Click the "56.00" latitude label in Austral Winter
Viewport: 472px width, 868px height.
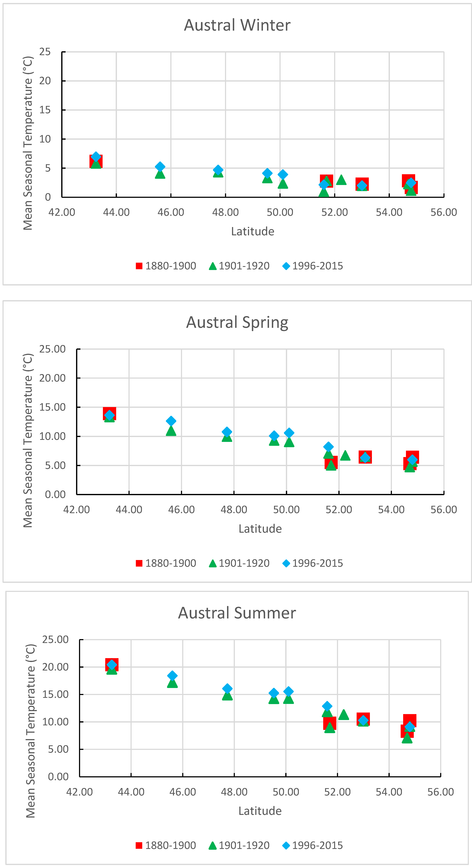(x=444, y=213)
